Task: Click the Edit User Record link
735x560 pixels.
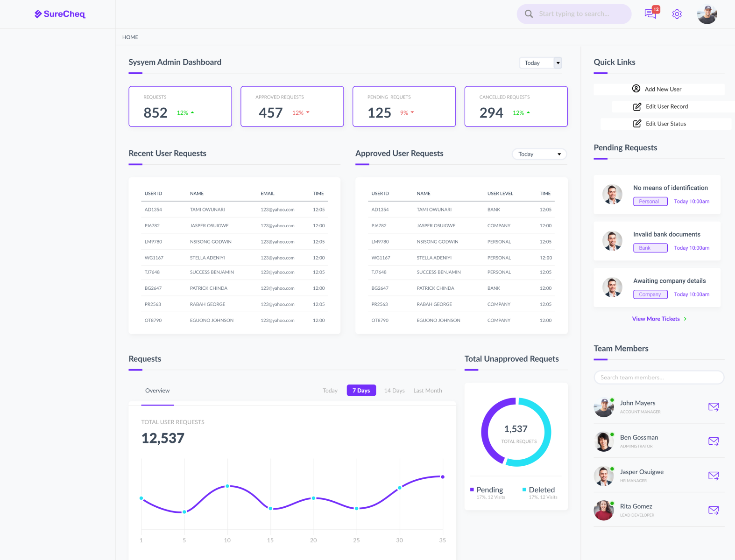Action: point(673,106)
